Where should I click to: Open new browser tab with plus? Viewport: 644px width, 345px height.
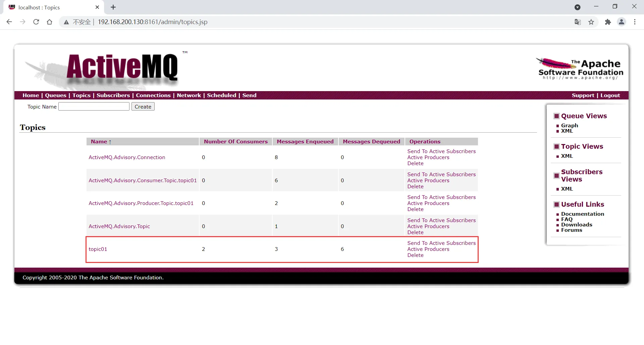coord(113,7)
